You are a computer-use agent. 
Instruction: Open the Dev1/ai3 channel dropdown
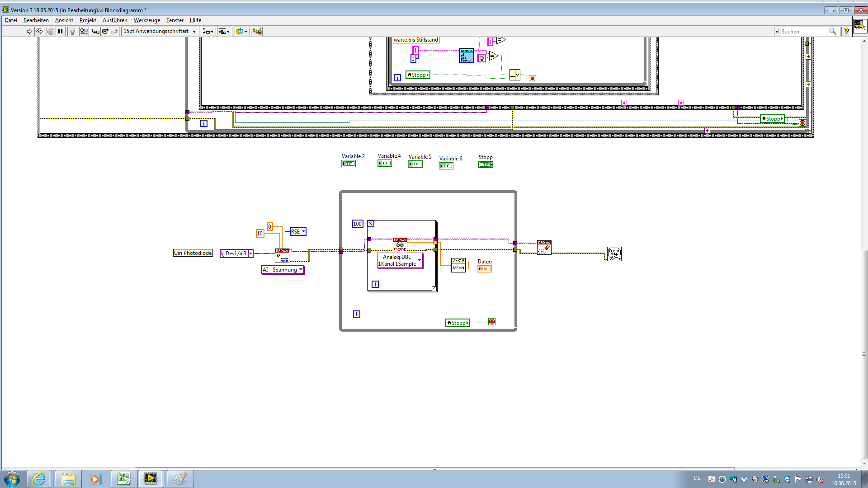click(250, 253)
